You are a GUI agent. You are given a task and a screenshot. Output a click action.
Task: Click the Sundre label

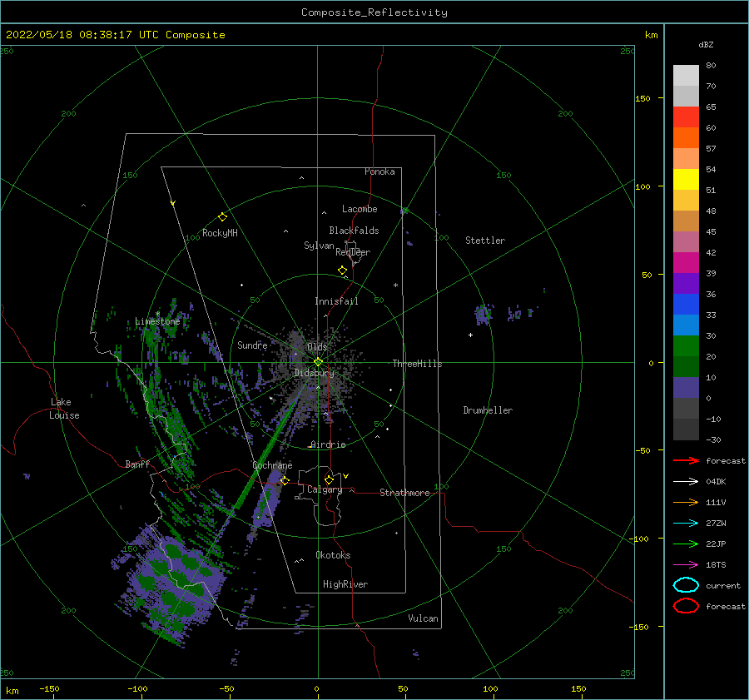[252, 345]
